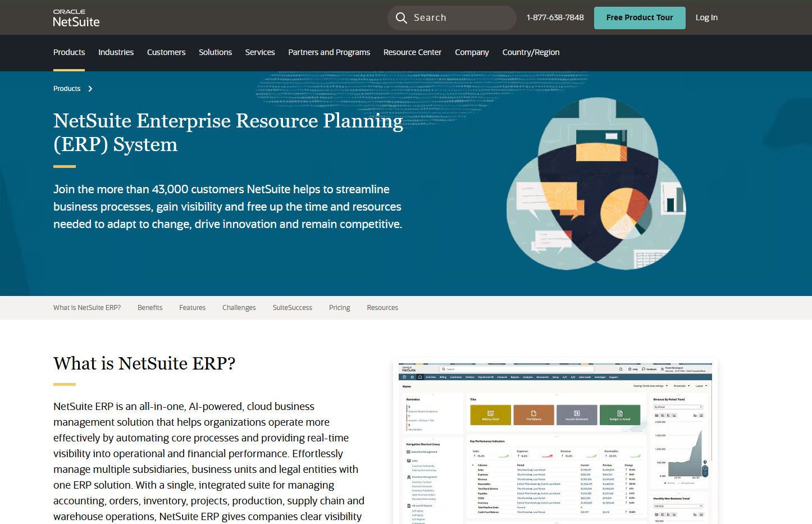Open the Log In link
Viewport: 812px width, 524px height.
(x=706, y=18)
